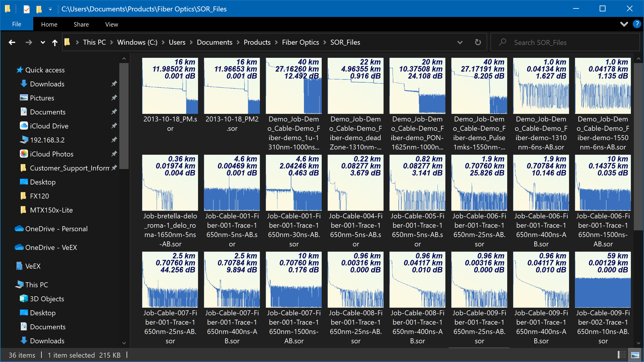This screenshot has height=362, width=644.
Task: Switch to Details view layout
Action: click(x=622, y=355)
